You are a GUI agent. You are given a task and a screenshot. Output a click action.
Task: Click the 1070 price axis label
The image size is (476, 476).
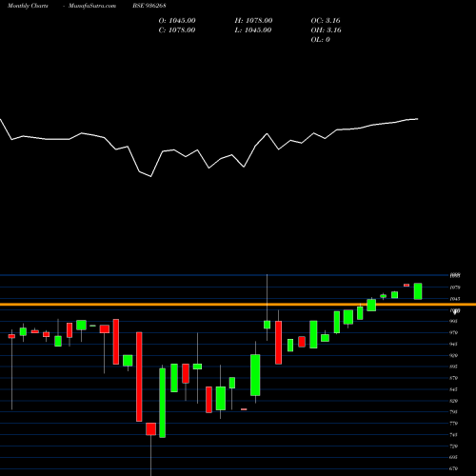pyautogui.click(x=455, y=288)
